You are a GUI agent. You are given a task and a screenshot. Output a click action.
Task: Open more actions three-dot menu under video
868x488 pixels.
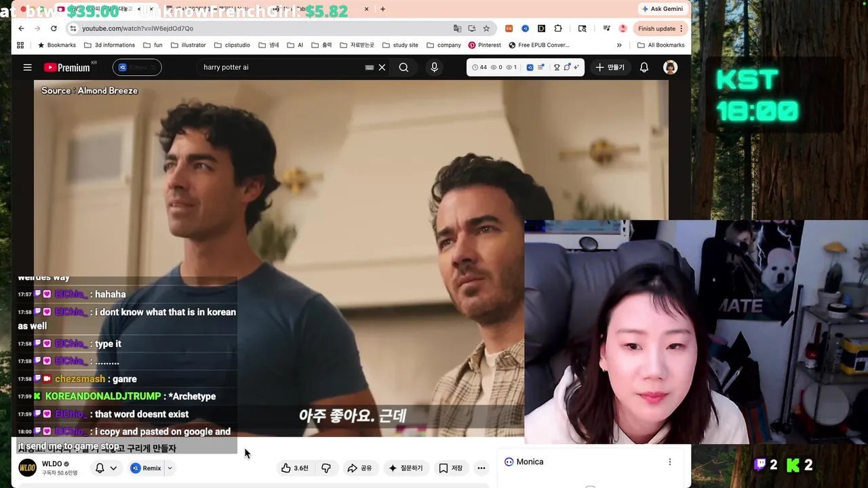coord(481,468)
